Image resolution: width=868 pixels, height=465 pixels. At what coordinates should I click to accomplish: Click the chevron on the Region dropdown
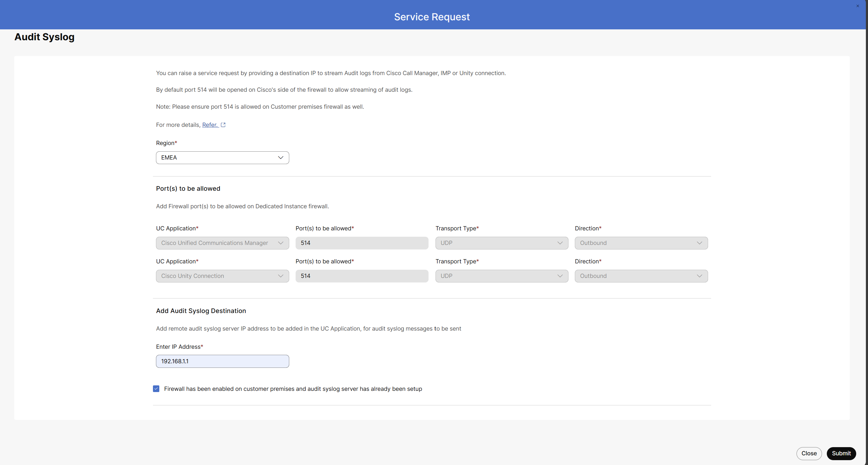click(x=281, y=158)
